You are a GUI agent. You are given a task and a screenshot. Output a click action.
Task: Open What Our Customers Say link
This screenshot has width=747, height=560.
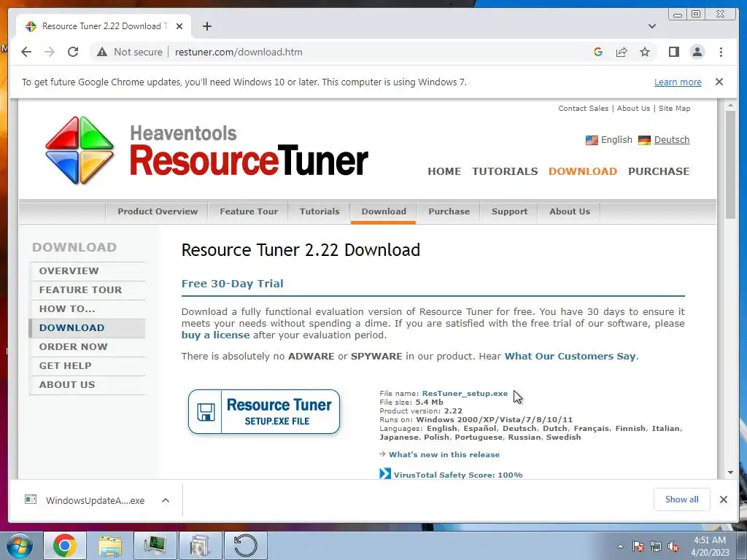click(x=570, y=356)
